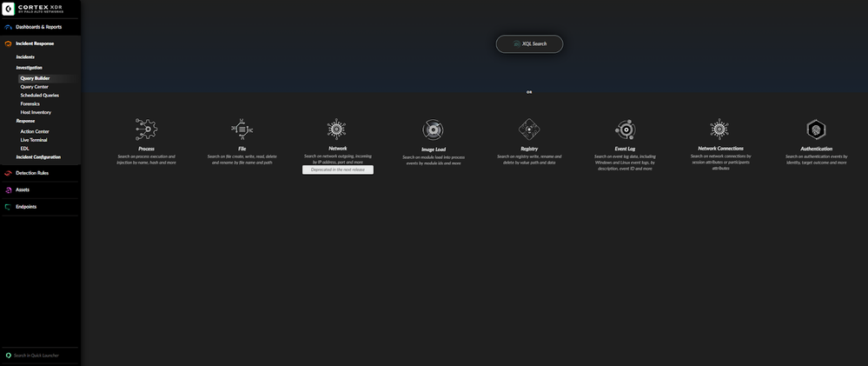The image size is (868, 366).
Task: Select the Process query gear icon
Action: coord(146,130)
